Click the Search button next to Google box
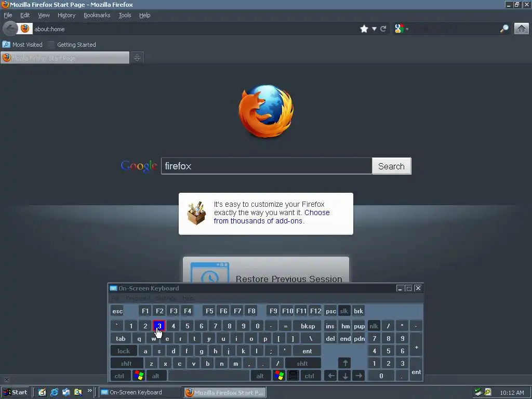 point(392,166)
